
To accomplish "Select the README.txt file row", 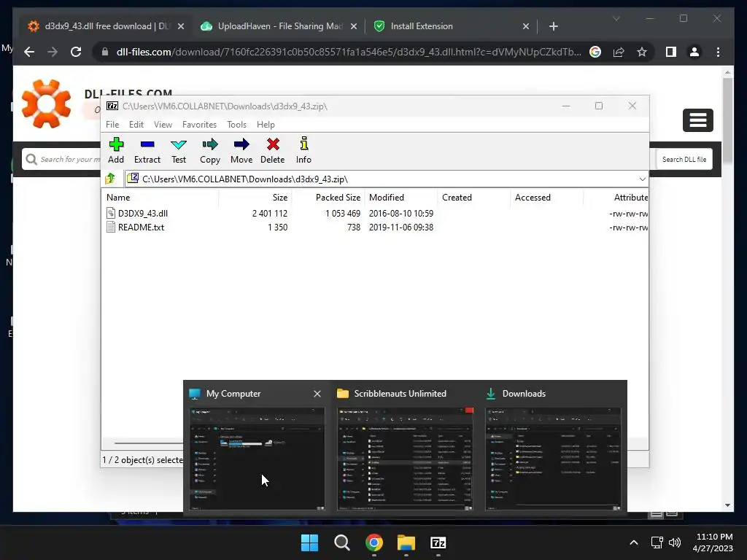I will tap(376, 227).
